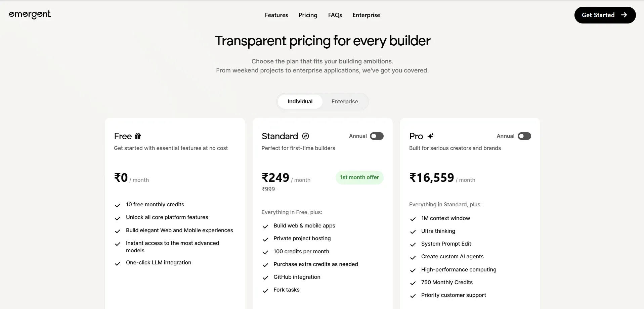Viewport: 644px width, 309px height.
Task: Enable Annual billing on Pro plan
Action: tap(524, 136)
